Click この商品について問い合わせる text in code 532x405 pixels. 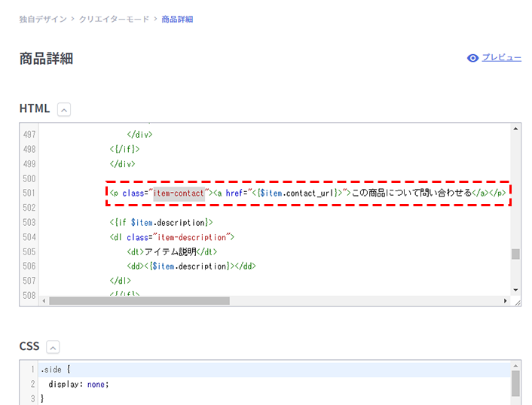pos(411,193)
